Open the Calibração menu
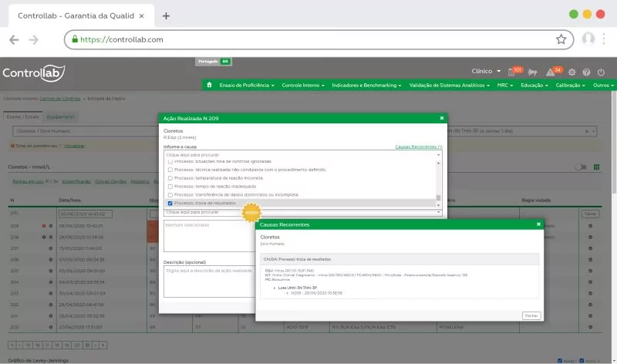617x364 pixels. point(570,85)
